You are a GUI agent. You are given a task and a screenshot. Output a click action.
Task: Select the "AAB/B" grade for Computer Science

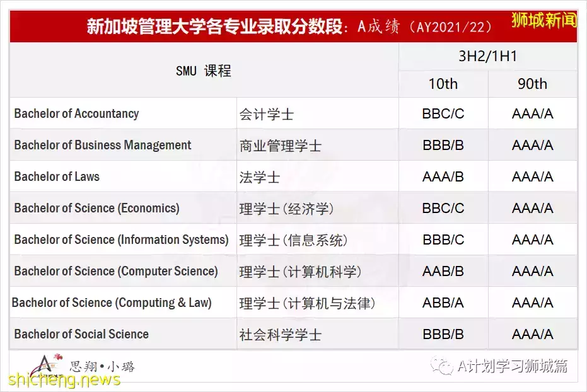point(443,271)
